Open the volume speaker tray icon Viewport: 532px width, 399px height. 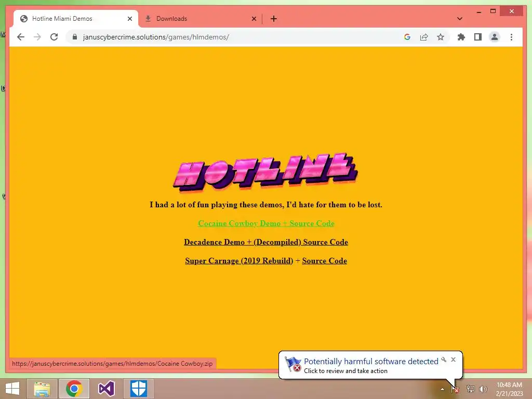click(483, 389)
